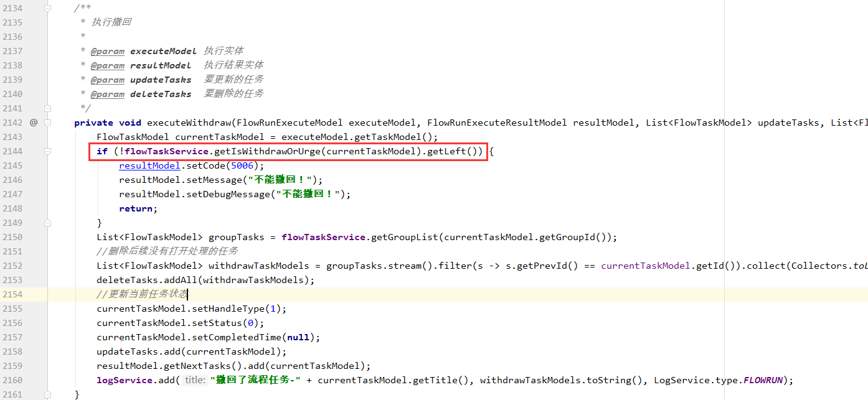
Task: Click the Javadoc end fold marker at line 2141
Action: [48, 108]
